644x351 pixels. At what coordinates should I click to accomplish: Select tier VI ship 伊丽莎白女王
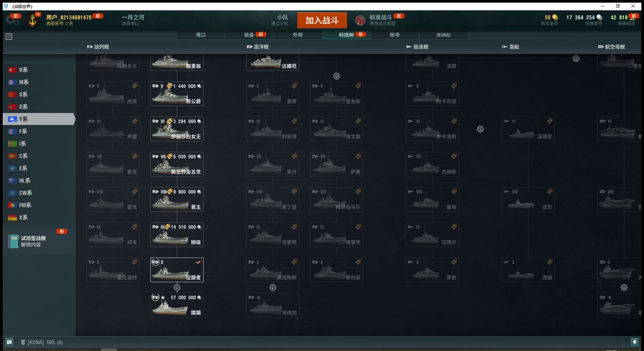point(177,129)
